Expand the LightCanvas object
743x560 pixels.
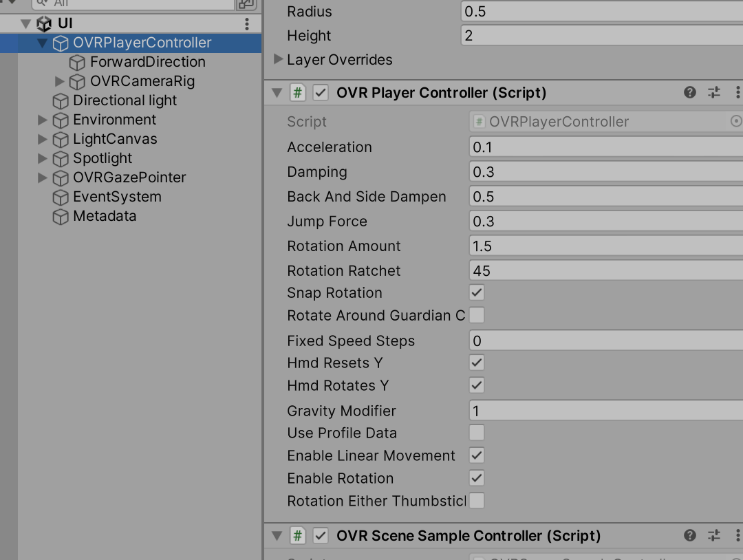[43, 139]
